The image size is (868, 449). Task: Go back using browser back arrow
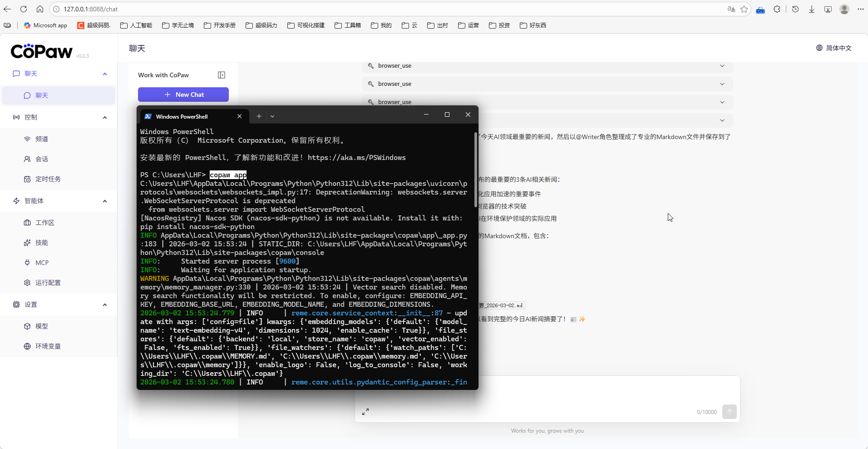(8, 9)
